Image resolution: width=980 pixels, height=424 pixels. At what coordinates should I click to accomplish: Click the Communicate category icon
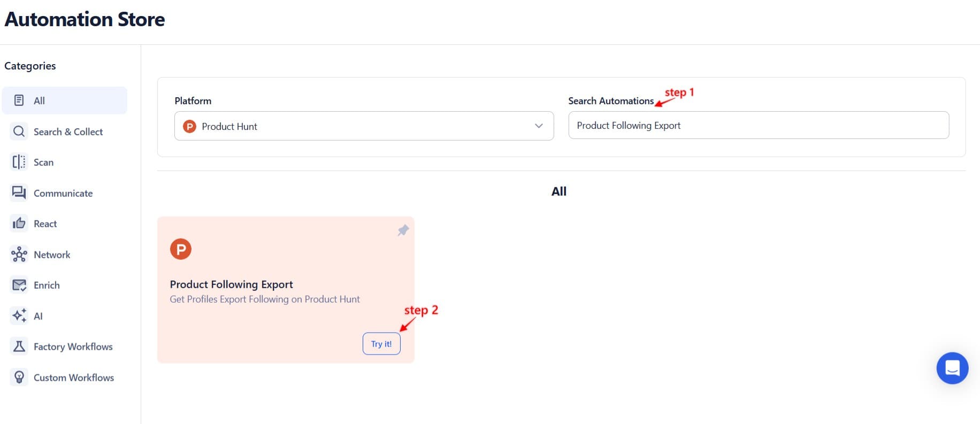click(x=19, y=193)
